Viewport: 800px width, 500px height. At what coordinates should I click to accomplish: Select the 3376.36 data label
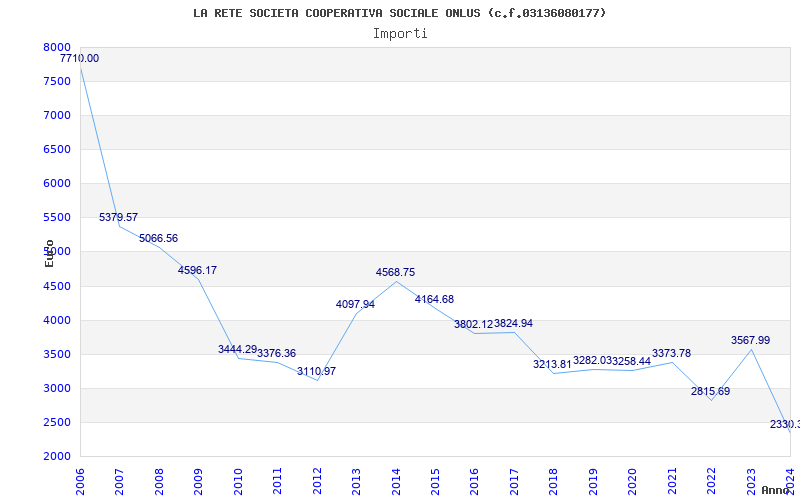277,354
